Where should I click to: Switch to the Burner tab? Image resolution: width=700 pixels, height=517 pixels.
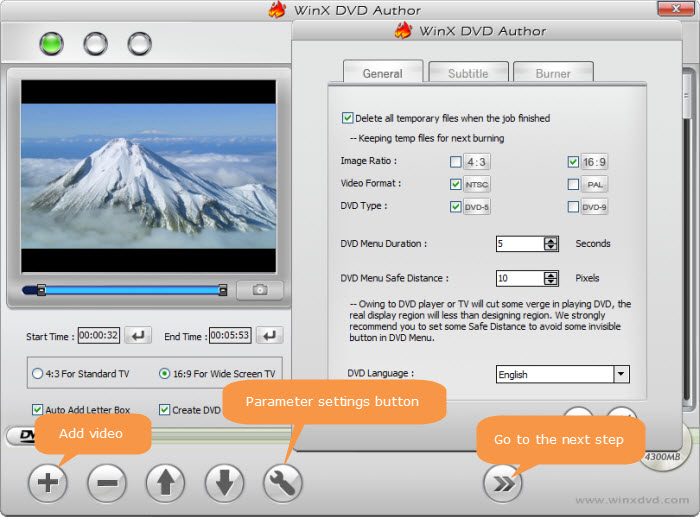click(x=553, y=73)
